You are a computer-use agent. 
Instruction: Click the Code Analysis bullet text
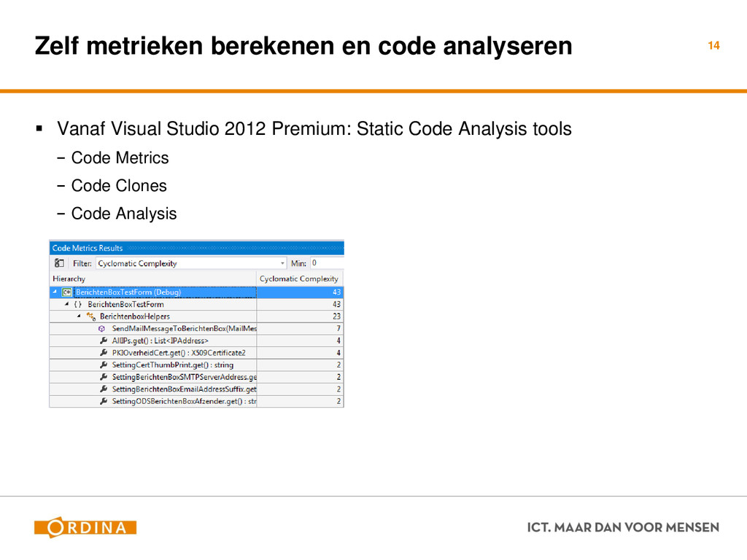[x=124, y=214]
